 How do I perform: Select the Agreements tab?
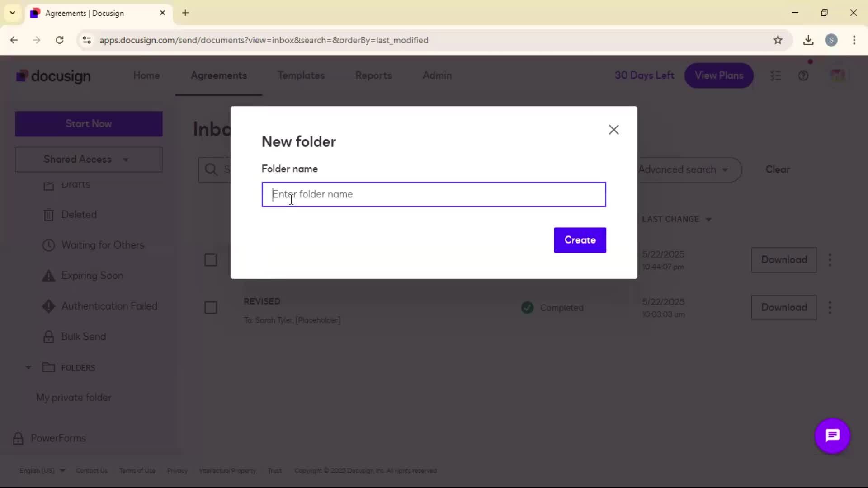219,75
